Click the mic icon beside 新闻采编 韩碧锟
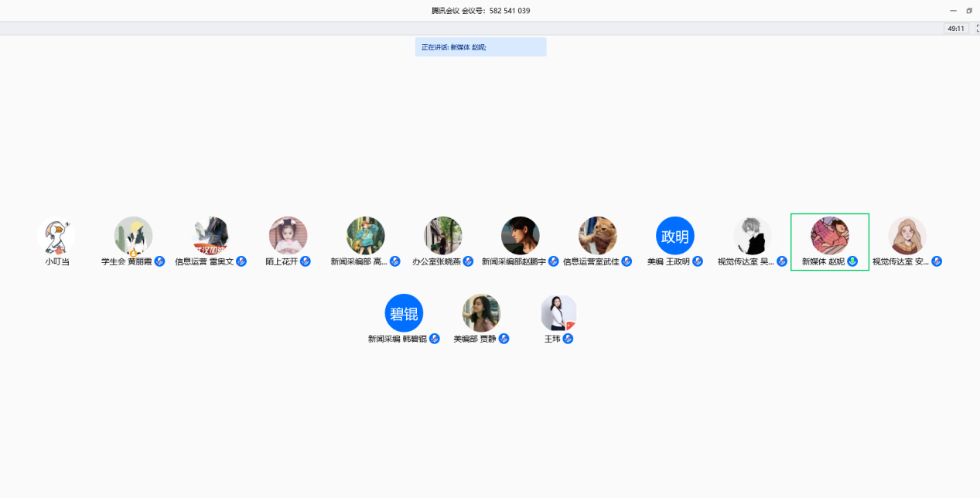Screen dimensions: 980x498 pos(435,339)
